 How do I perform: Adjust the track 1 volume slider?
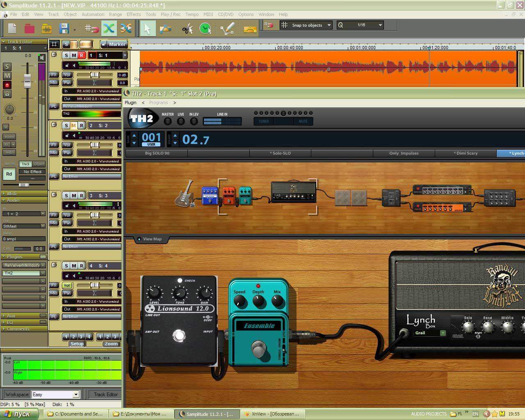95,75
